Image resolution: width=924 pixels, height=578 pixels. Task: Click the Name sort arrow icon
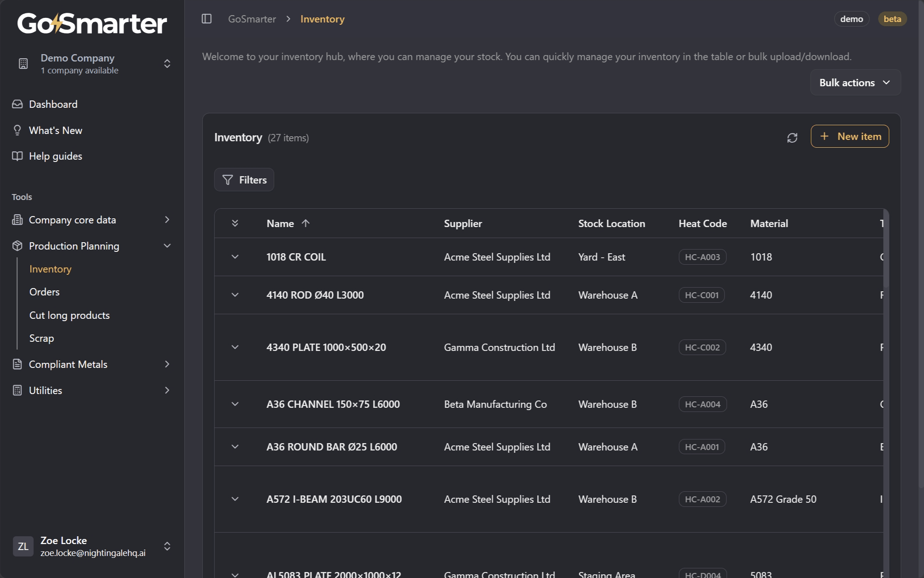tap(306, 223)
